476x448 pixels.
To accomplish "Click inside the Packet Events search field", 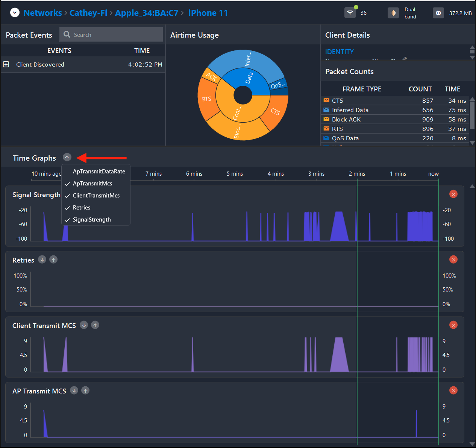I will 111,35.
